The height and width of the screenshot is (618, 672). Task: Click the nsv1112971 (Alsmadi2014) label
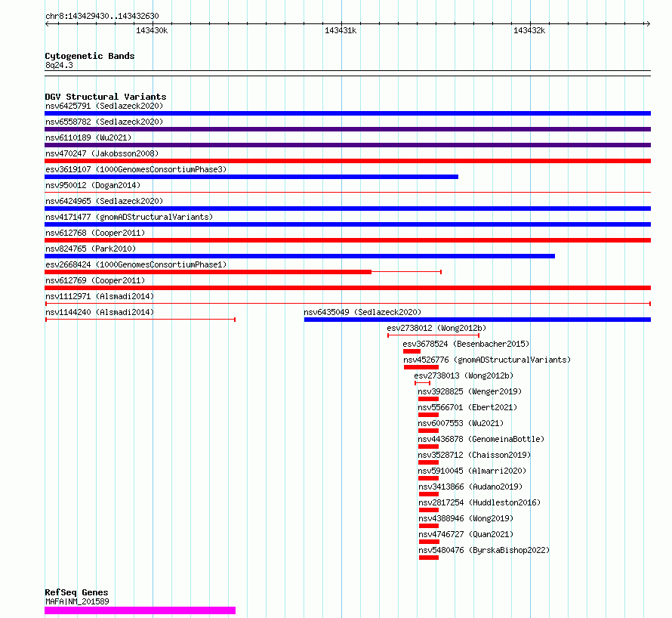coord(100,296)
